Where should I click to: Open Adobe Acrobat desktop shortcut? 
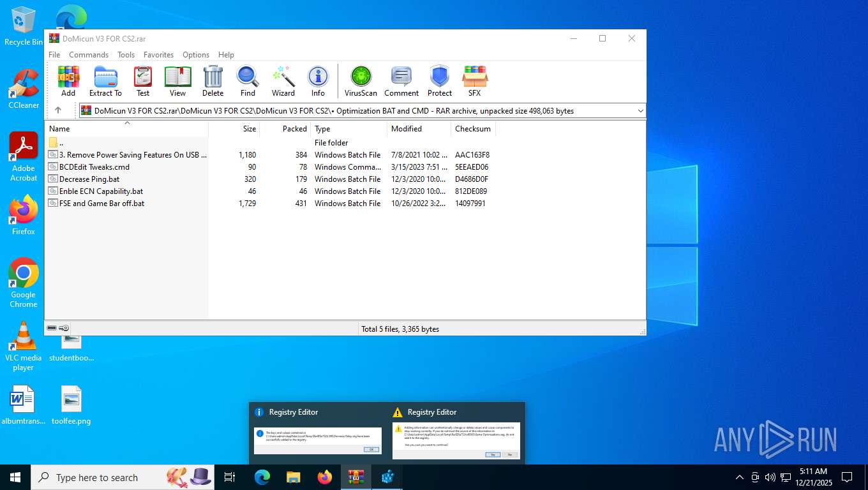24,157
